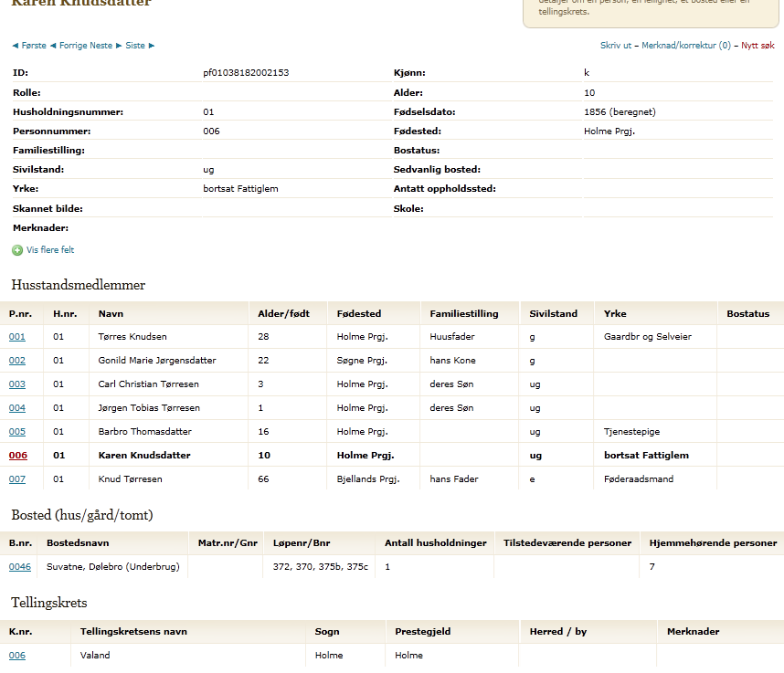Image resolution: width=784 pixels, height=673 pixels.
Task: Click the family role hans Kone
Action: click(452, 360)
